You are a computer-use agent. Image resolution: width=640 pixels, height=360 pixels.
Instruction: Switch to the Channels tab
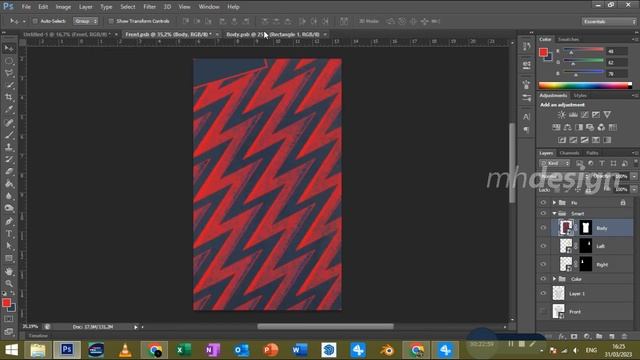pyautogui.click(x=569, y=153)
